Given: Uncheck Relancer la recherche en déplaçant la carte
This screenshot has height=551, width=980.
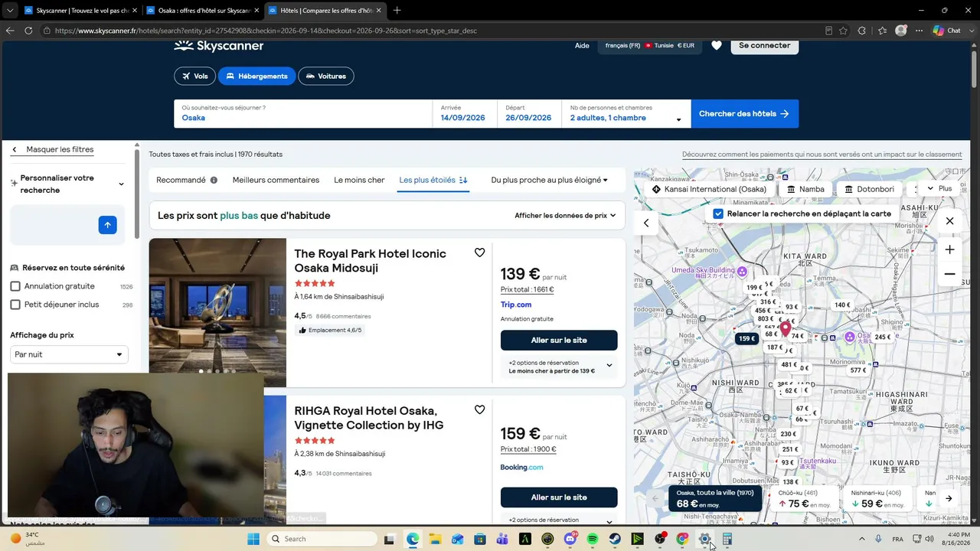Looking at the screenshot, I should click(x=718, y=214).
